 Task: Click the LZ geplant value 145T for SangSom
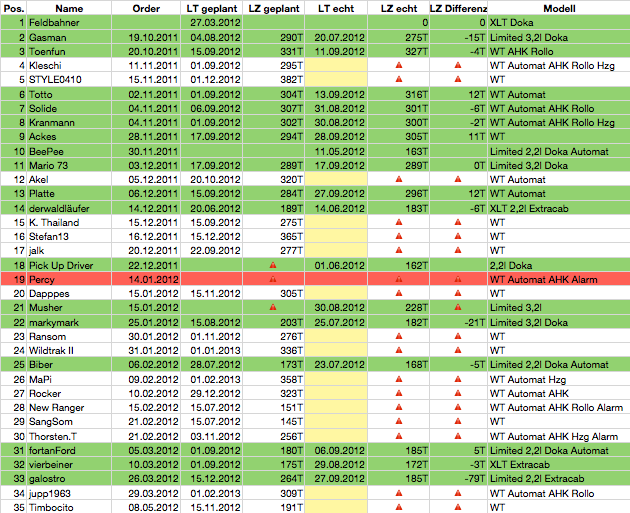pyautogui.click(x=274, y=421)
